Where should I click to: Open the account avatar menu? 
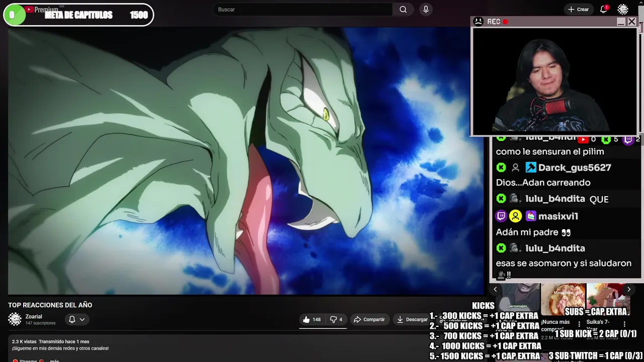[623, 10]
